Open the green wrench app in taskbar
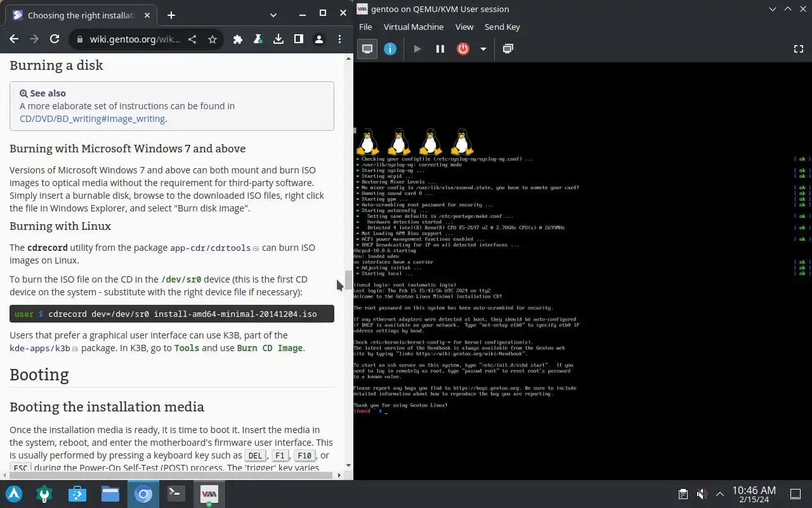 (x=44, y=494)
